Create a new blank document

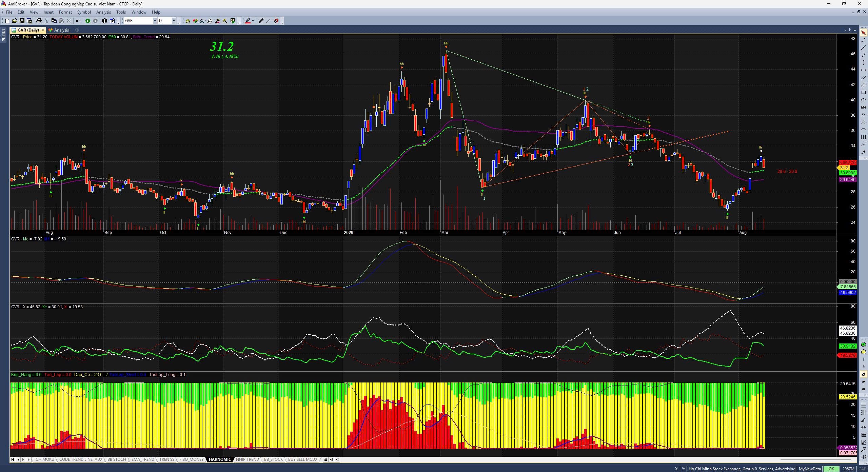[7, 21]
